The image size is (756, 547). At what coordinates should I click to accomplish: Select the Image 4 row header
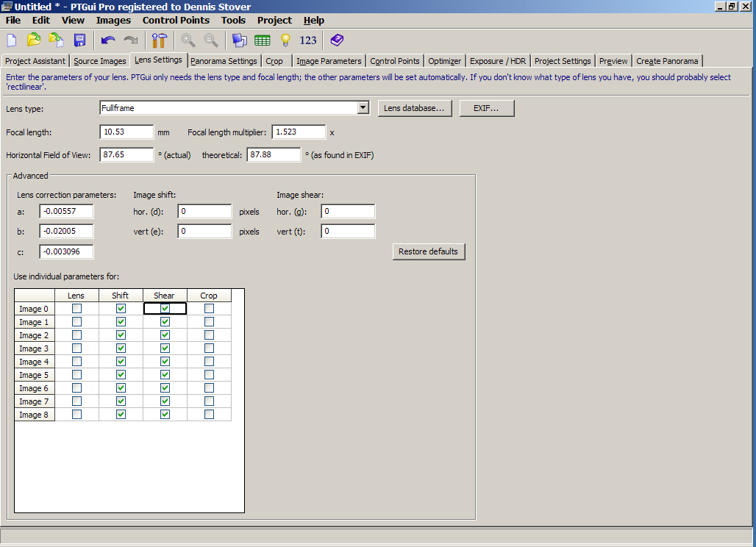click(35, 362)
